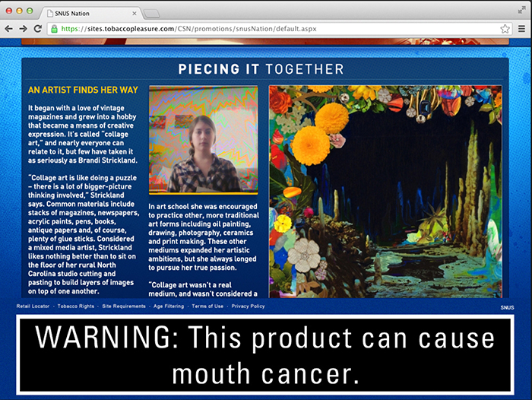
Task: Open the Age Filtering footer link
Action: tap(169, 306)
